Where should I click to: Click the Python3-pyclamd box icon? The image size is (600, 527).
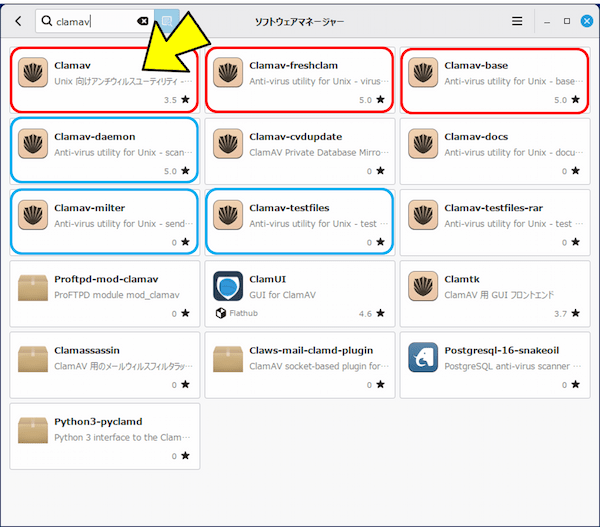33,430
